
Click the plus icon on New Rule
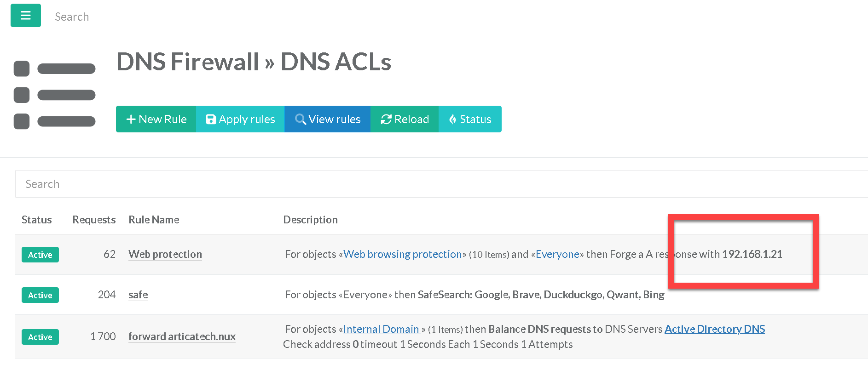point(131,120)
